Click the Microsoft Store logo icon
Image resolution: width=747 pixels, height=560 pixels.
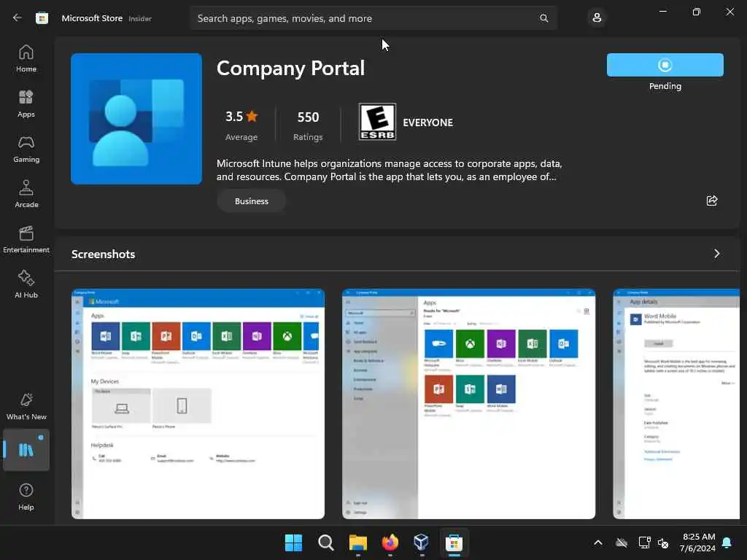tap(42, 18)
